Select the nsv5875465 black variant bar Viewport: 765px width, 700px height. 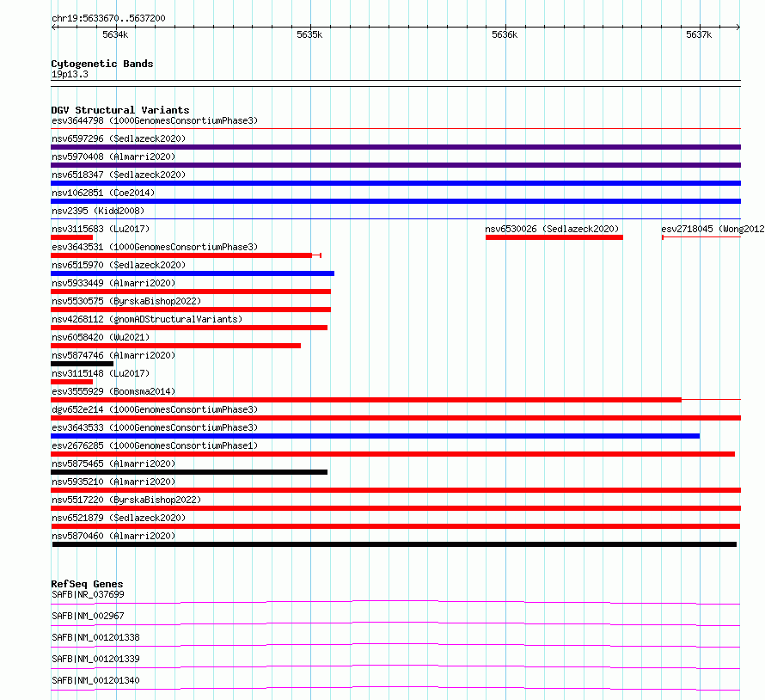tap(189, 472)
